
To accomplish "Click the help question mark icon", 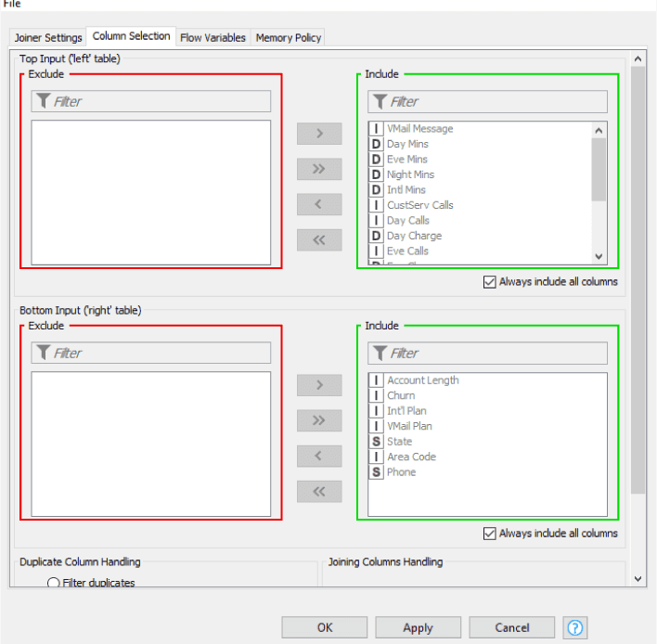I will click(575, 627).
